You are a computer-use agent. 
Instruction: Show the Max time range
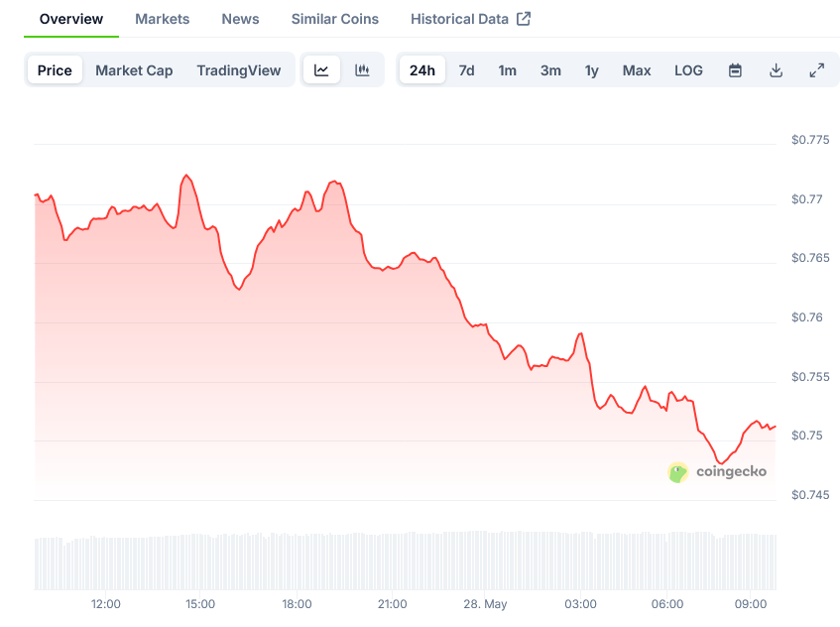click(x=637, y=70)
